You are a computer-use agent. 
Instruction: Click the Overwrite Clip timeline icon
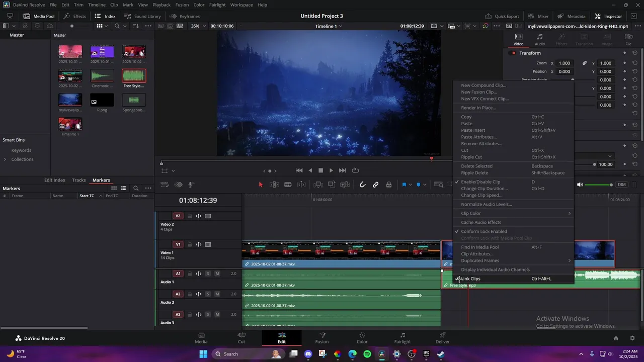pyautogui.click(x=331, y=185)
